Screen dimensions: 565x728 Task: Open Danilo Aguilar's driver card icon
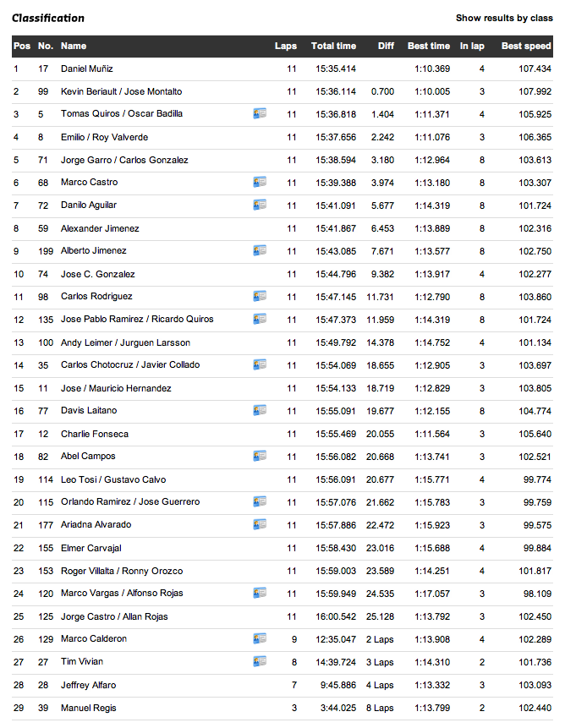tap(260, 205)
